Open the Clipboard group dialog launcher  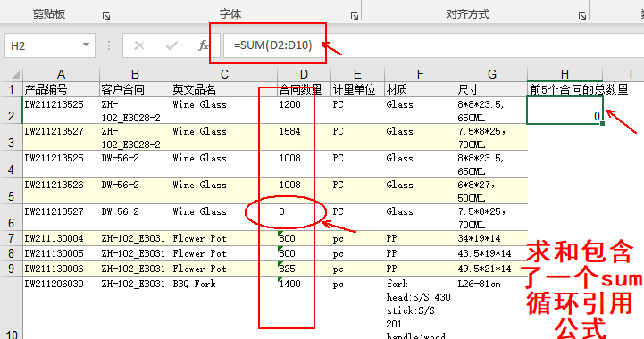pos(106,16)
